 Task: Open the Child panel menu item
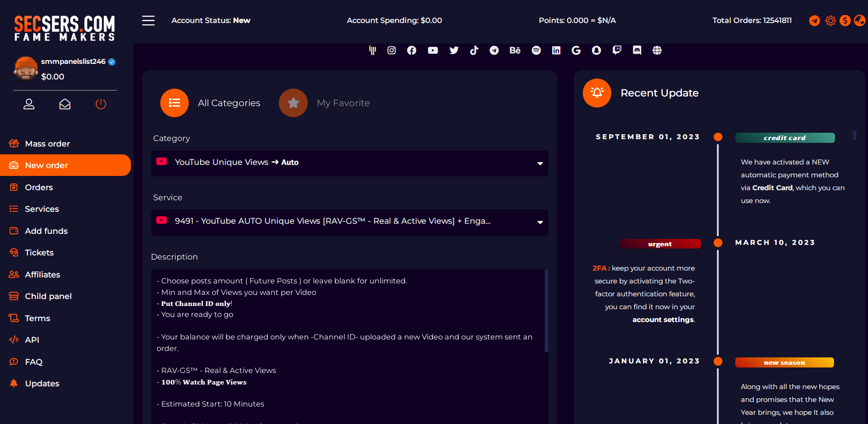pyautogui.click(x=48, y=296)
